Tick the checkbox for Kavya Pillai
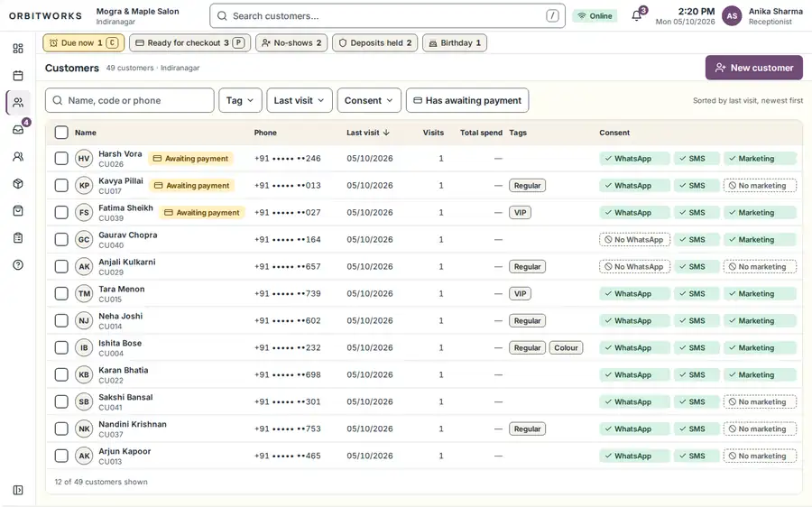This screenshot has width=812, height=507. click(x=61, y=186)
